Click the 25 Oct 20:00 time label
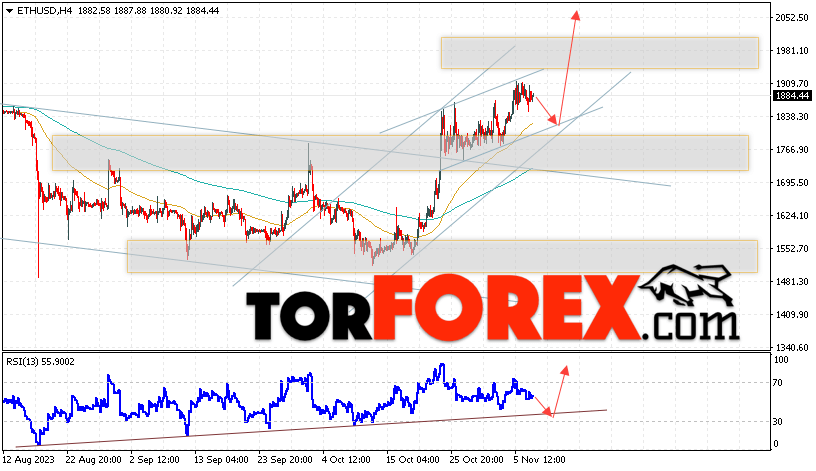The width and height of the screenshot is (816, 471). (478, 460)
